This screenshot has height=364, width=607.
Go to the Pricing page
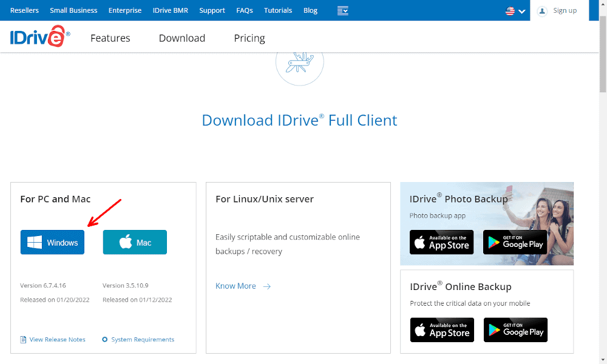click(x=249, y=38)
